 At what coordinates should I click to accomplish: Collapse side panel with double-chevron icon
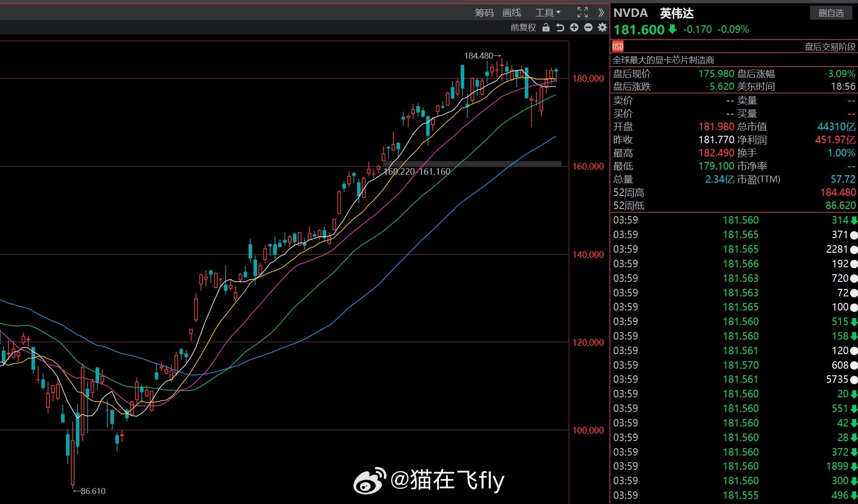(601, 13)
